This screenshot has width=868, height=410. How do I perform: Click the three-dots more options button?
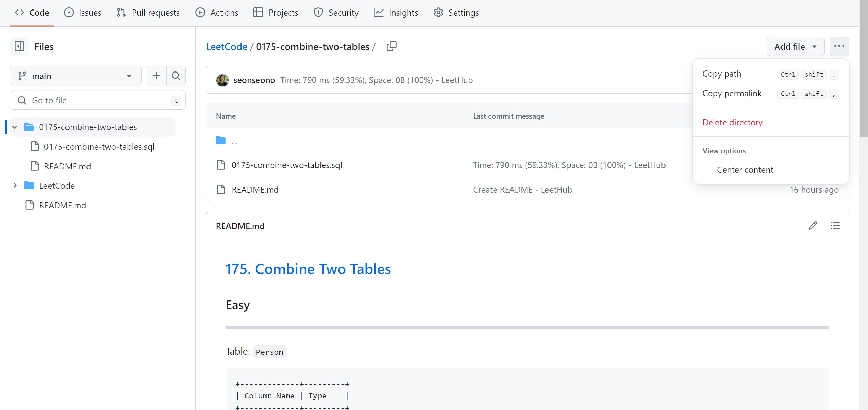(x=839, y=46)
